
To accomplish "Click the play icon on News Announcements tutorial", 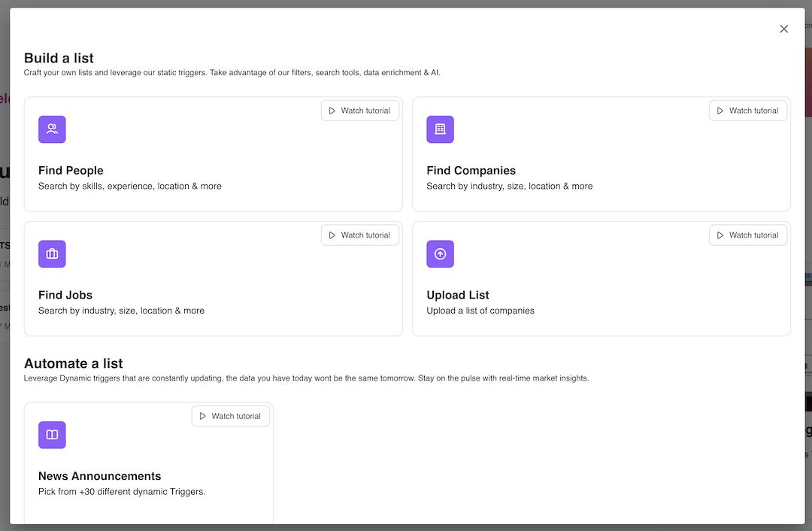I will tap(203, 416).
